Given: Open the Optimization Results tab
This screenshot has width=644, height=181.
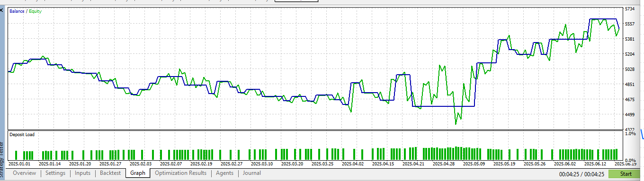Looking at the screenshot, I should (x=180, y=173).
